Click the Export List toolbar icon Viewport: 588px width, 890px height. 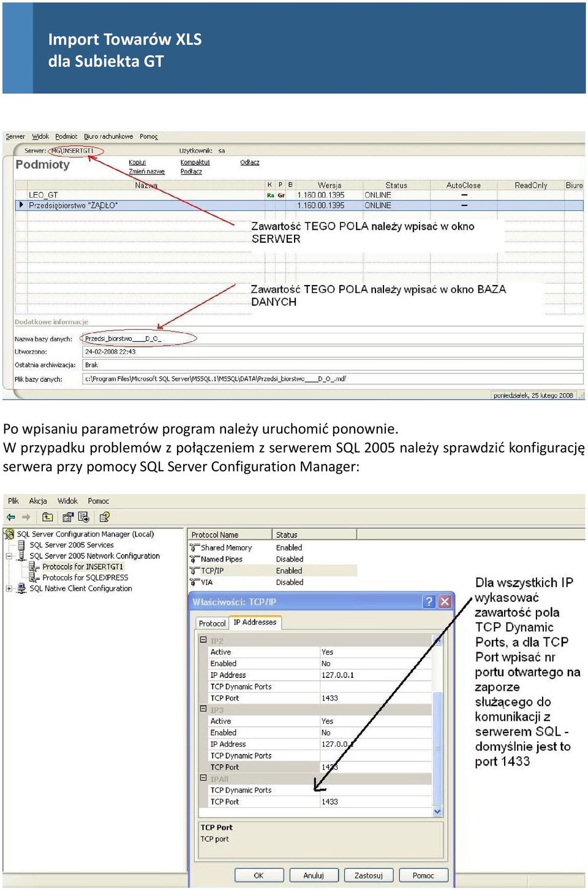pyautogui.click(x=84, y=517)
